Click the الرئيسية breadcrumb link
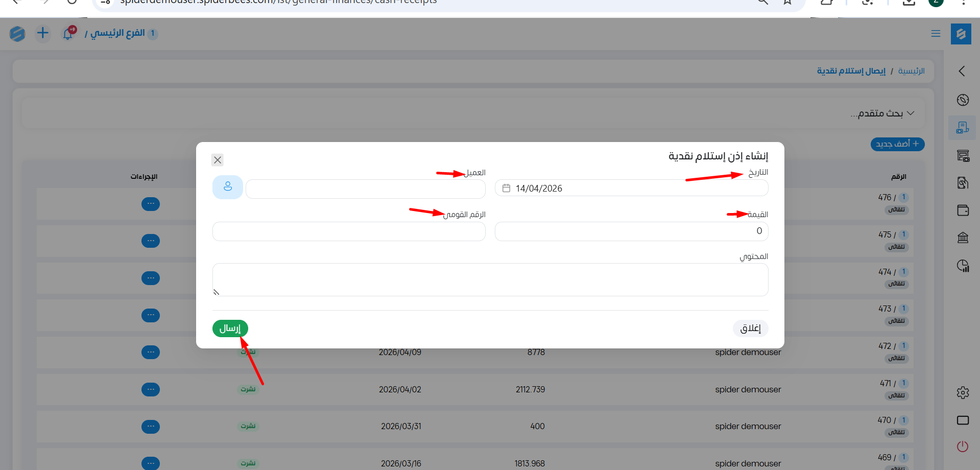 [x=911, y=71]
